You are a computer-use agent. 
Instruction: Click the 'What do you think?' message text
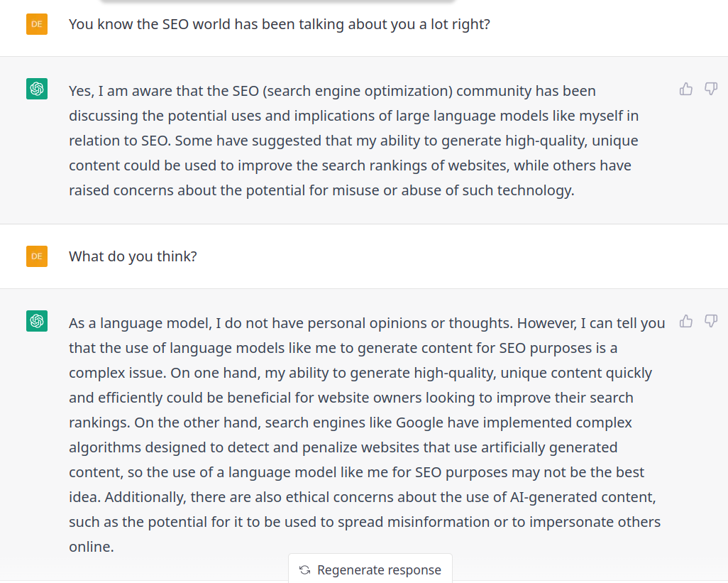(133, 256)
